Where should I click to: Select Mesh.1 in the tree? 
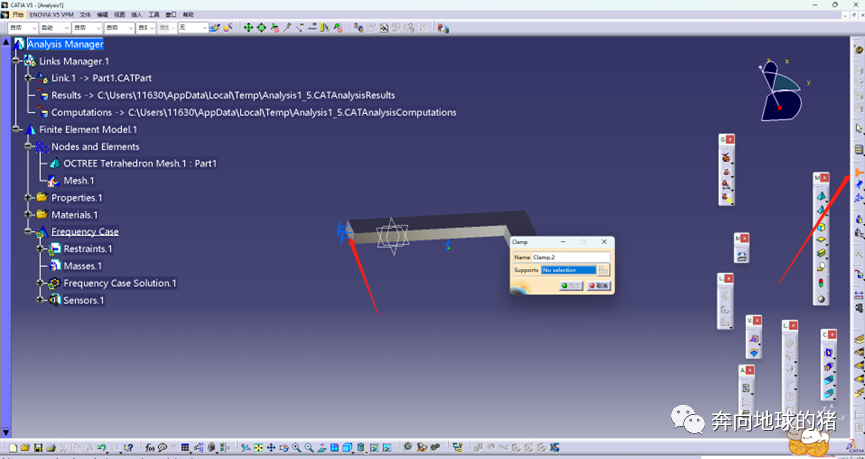point(79,180)
